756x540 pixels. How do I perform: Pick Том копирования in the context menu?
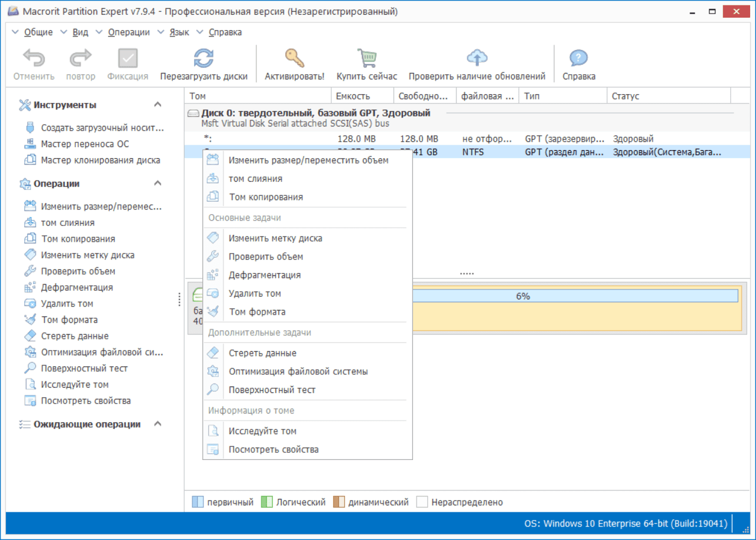[308, 197]
